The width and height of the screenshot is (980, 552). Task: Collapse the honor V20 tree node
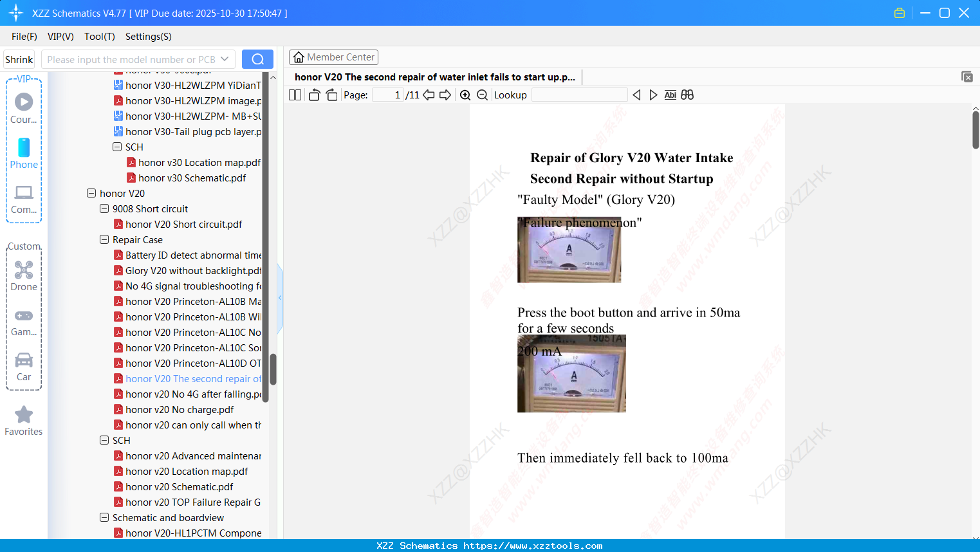[91, 193]
